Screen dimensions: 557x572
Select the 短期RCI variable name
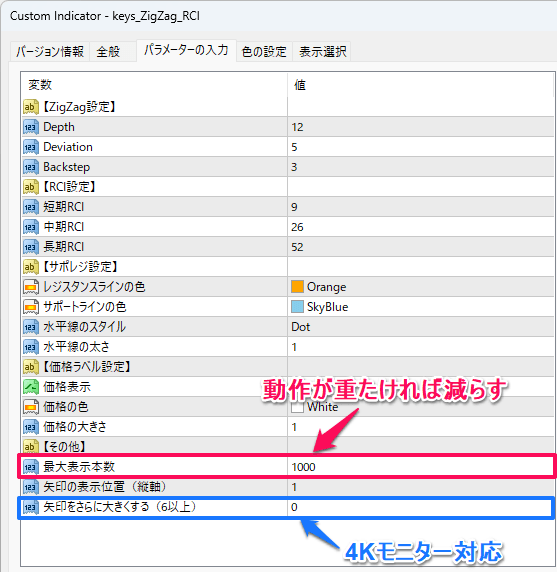pos(63,207)
